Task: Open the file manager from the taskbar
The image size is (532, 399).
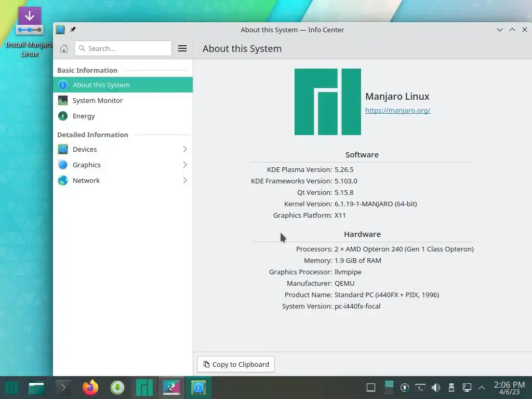Action: click(36, 388)
